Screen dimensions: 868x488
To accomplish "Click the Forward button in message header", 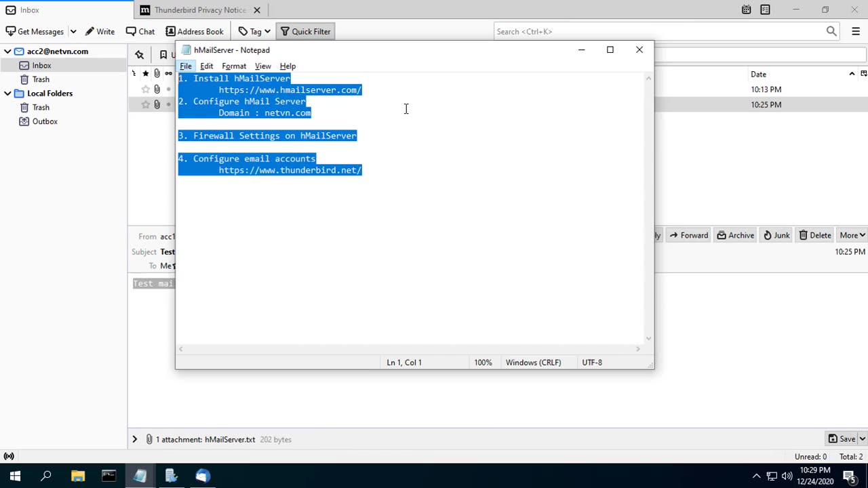I will point(688,235).
